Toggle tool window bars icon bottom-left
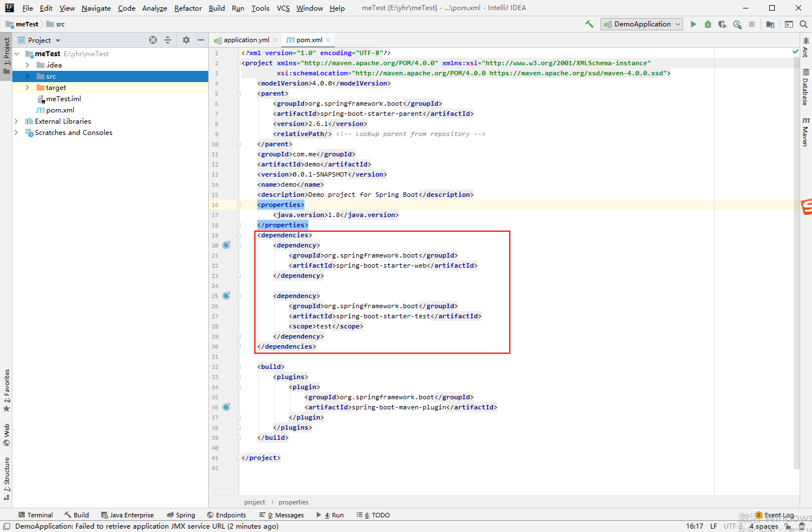The image size is (812, 532). pos(7,526)
